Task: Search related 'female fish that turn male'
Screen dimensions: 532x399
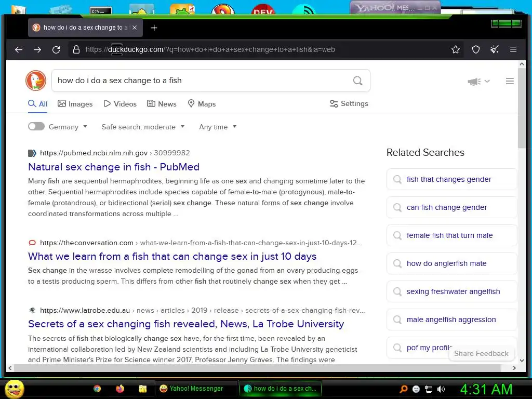Action: point(451,235)
